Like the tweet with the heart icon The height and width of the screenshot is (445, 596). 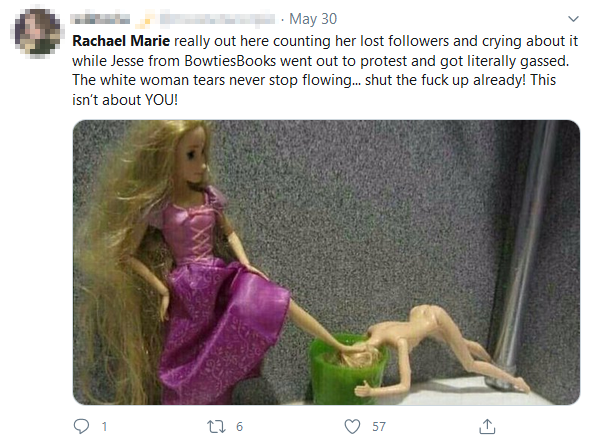(352, 426)
